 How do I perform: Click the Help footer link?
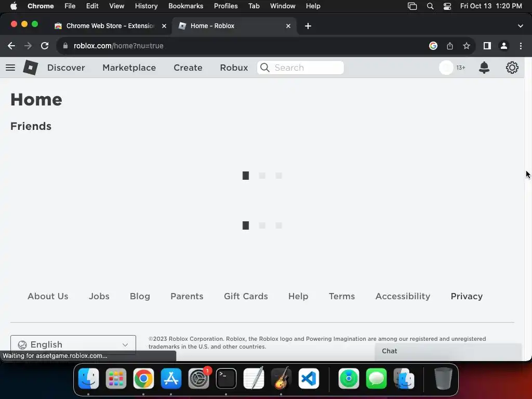[298, 296]
